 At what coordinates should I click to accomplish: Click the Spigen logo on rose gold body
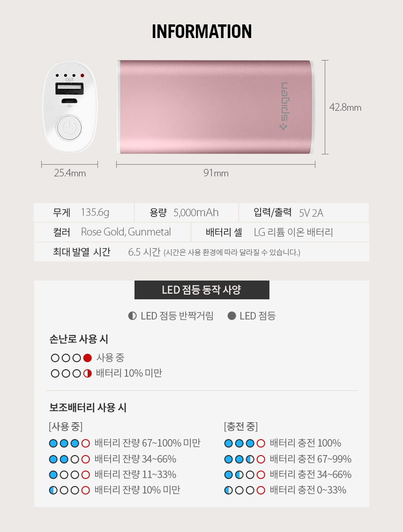click(x=284, y=106)
